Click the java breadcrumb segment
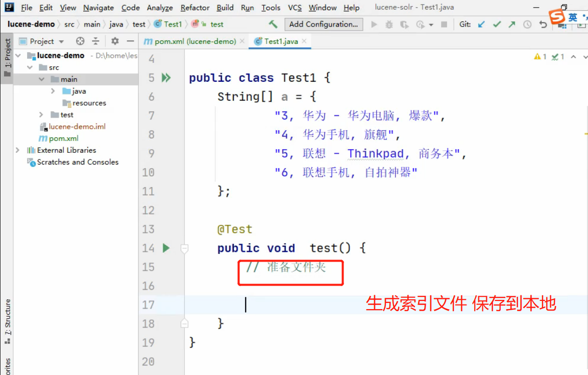The width and height of the screenshot is (588, 375). pos(116,25)
